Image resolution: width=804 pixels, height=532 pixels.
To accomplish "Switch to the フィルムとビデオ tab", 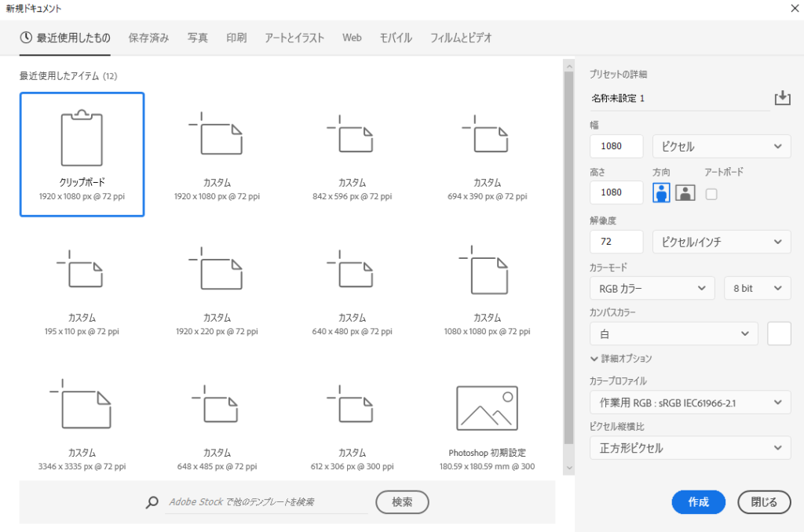I will (460, 37).
